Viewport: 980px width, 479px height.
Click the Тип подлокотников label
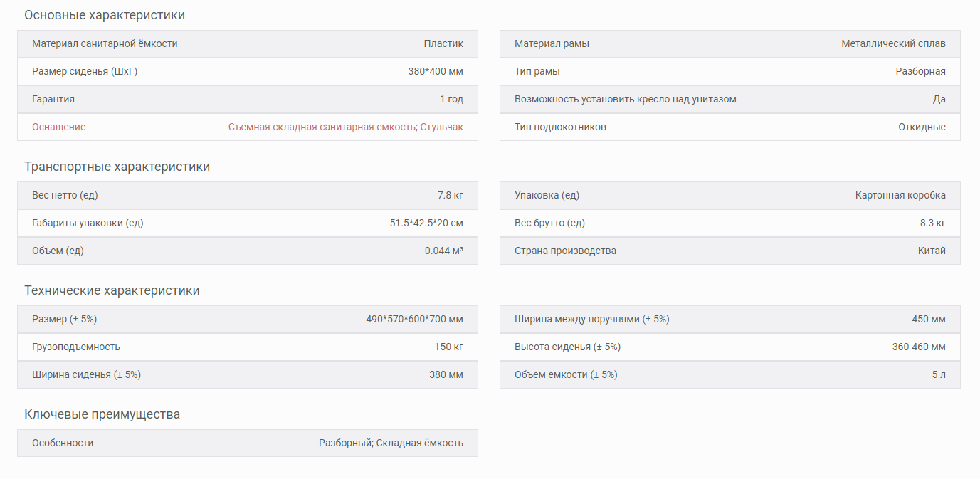[x=560, y=127]
